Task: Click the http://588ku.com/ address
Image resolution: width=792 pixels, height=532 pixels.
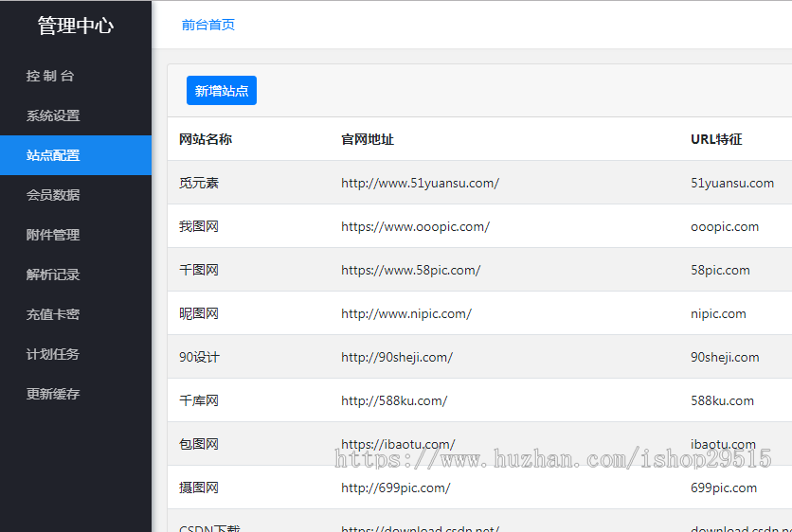Action: click(x=394, y=400)
